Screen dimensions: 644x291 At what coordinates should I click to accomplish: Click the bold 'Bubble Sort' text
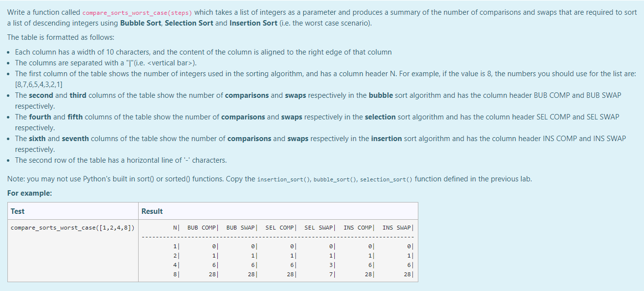click(141, 23)
